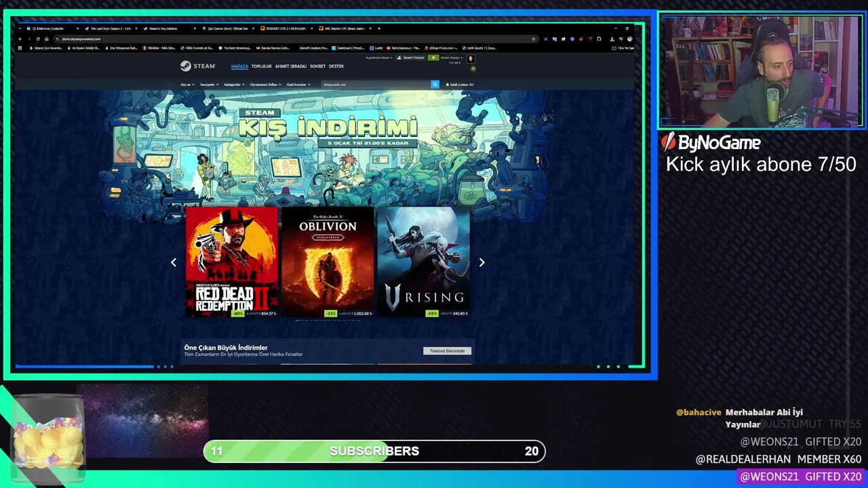
Task: Switch to the ARC Raiders tab
Action: coord(345,28)
